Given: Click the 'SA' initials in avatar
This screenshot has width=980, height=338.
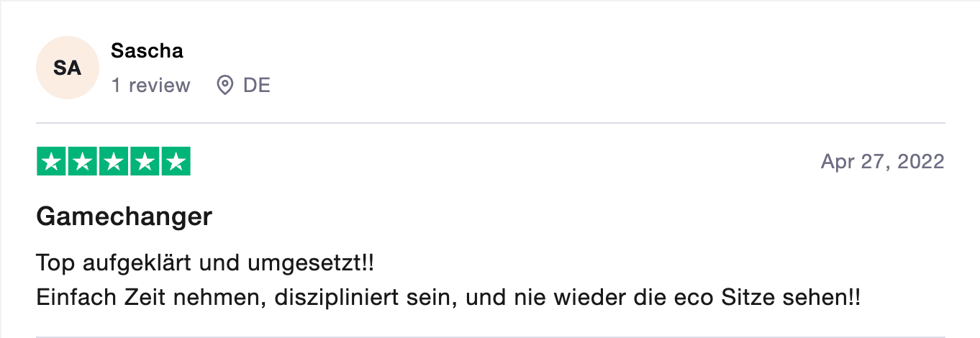Looking at the screenshot, I should point(67,68).
